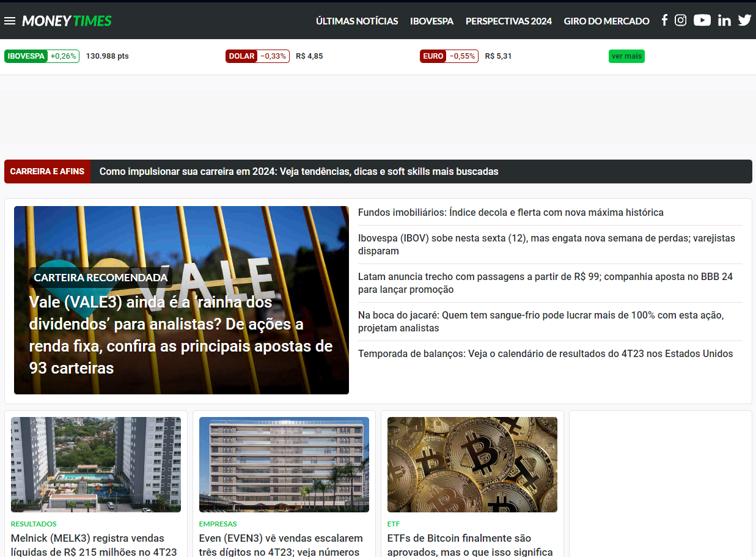The image size is (756, 557).
Task: Open the Ibovespa menu item
Action: [431, 21]
